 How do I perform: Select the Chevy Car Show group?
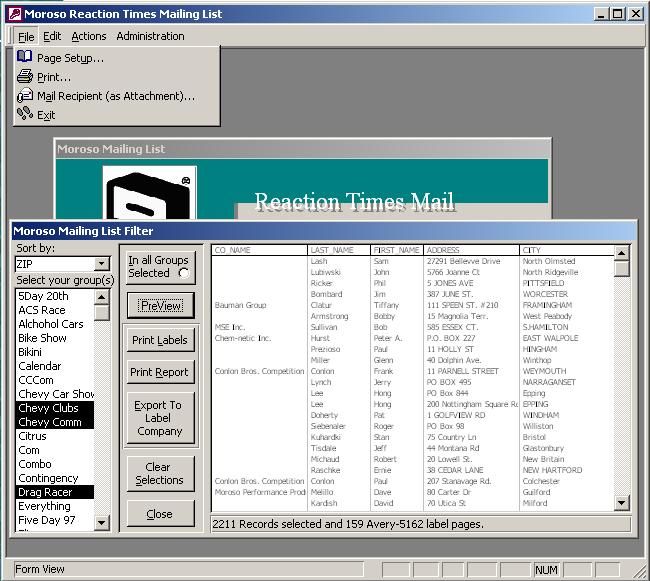tap(56, 394)
